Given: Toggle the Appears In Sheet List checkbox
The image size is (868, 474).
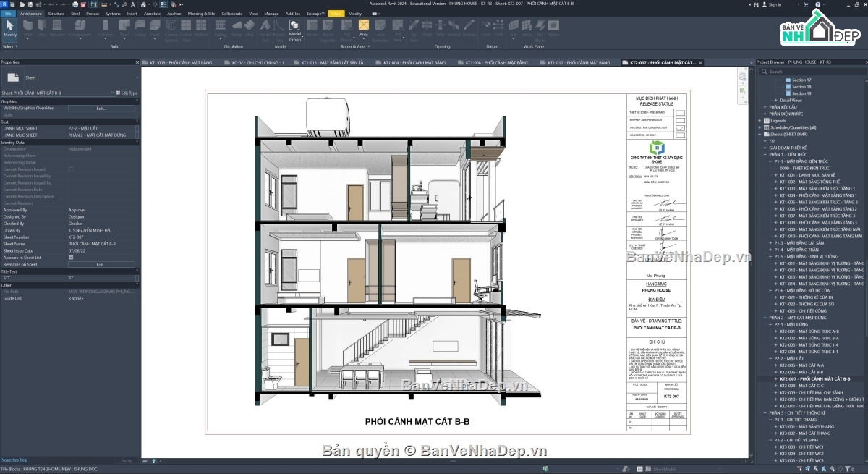Looking at the screenshot, I should point(71,257).
